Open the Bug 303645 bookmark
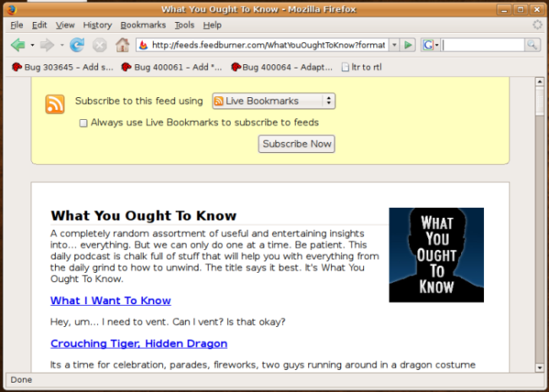The height and width of the screenshot is (392, 549). click(x=63, y=67)
